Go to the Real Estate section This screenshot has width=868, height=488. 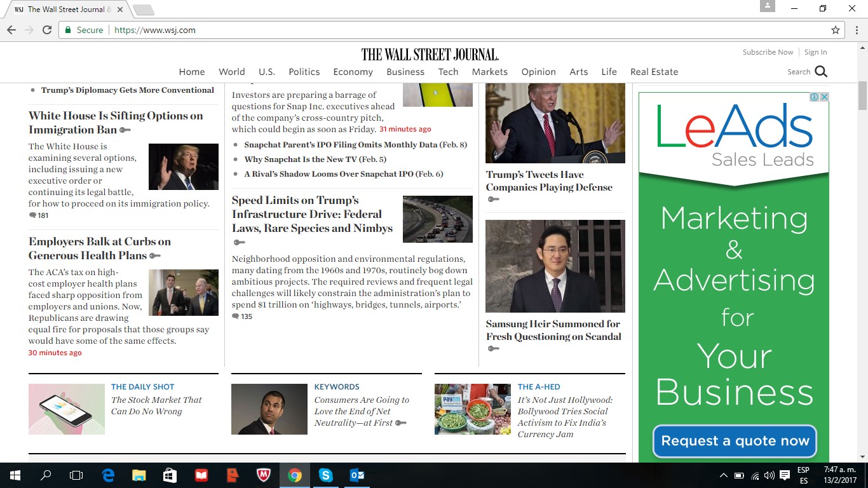pyautogui.click(x=654, y=72)
